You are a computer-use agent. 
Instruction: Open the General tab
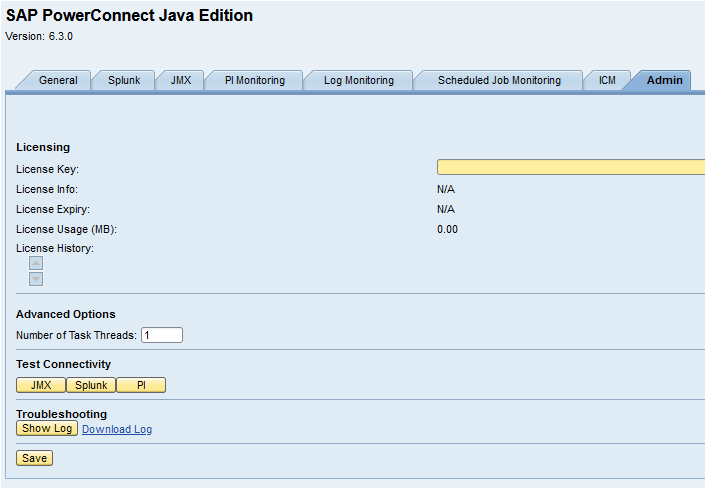(x=58, y=80)
